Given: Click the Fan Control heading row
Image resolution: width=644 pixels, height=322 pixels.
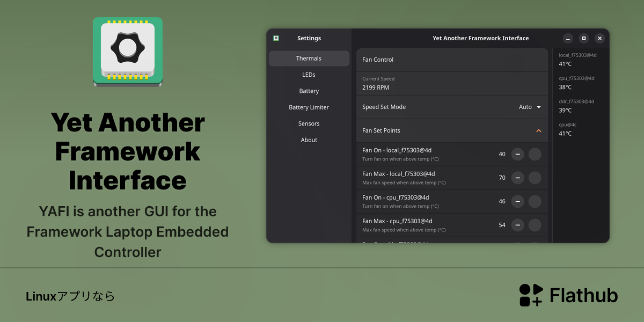Looking at the screenshot, I should point(452,60).
